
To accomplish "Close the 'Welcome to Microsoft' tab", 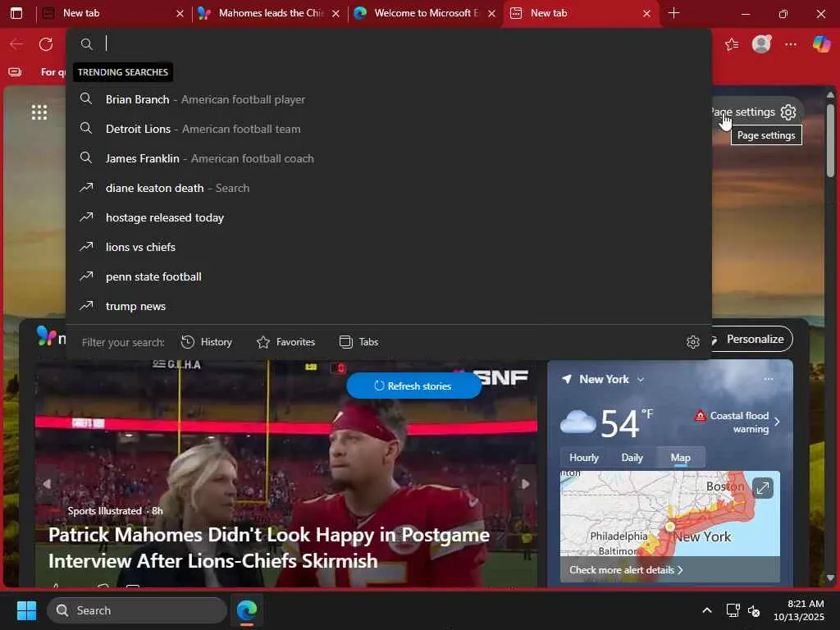I will point(491,13).
